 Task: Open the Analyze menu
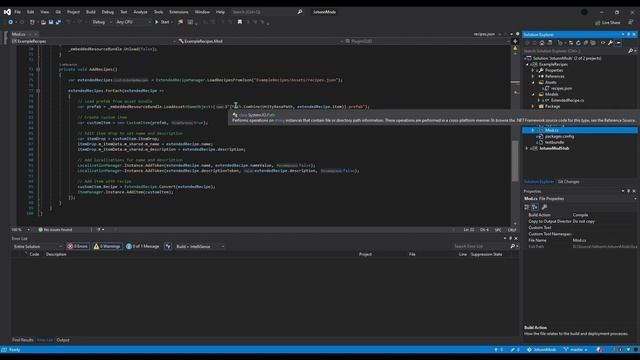[x=140, y=12]
